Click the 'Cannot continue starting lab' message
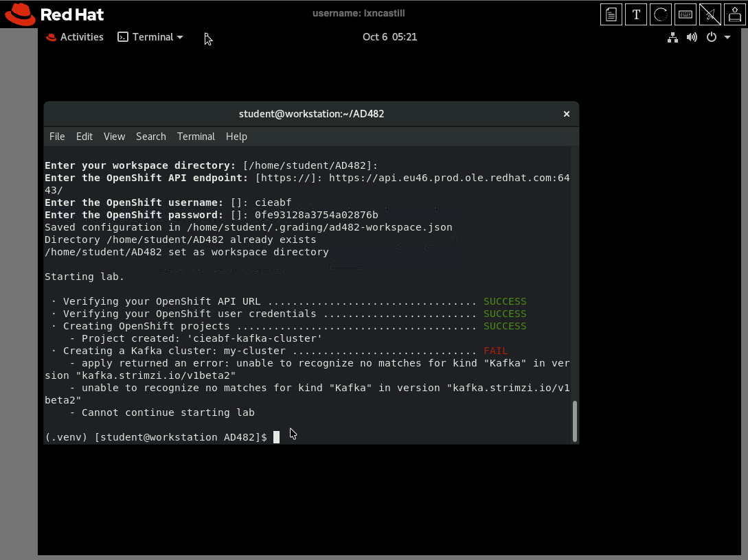Image resolution: width=748 pixels, height=560 pixels. coord(168,412)
